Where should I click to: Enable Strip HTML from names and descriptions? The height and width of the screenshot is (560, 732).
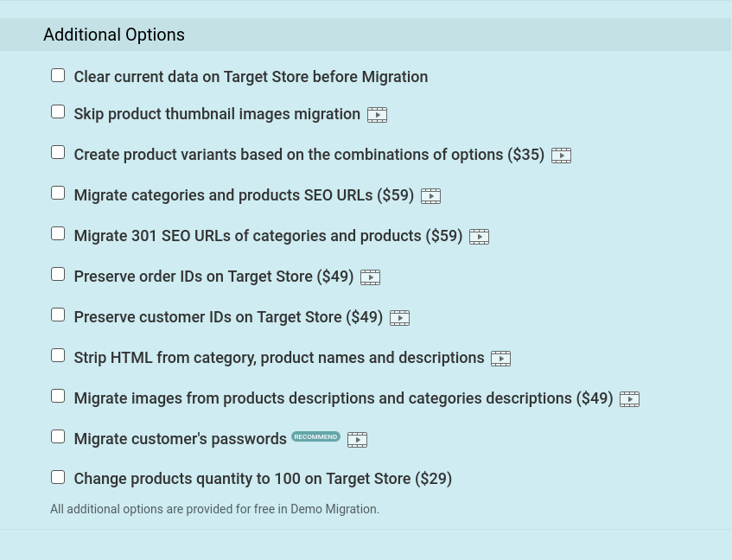58,355
